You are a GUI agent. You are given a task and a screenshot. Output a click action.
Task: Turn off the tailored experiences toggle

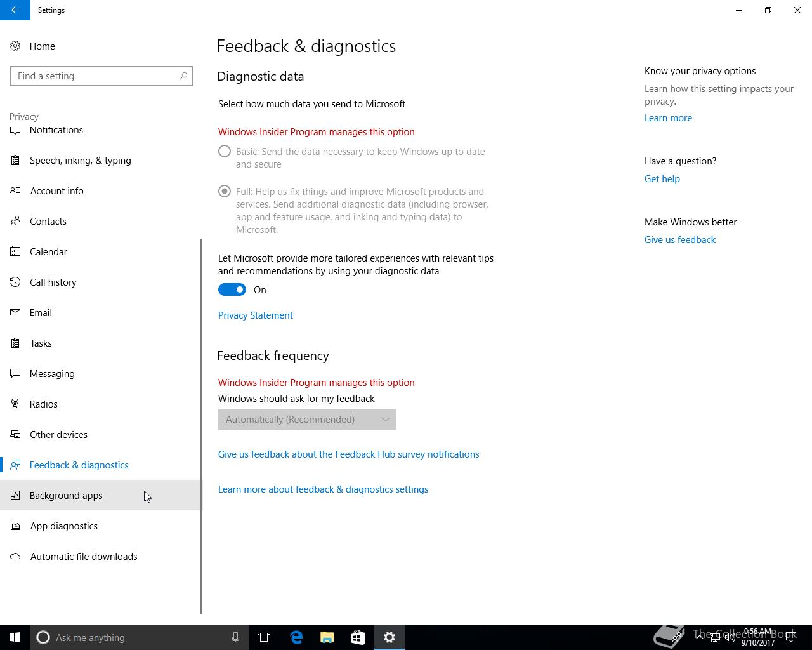pyautogui.click(x=232, y=290)
